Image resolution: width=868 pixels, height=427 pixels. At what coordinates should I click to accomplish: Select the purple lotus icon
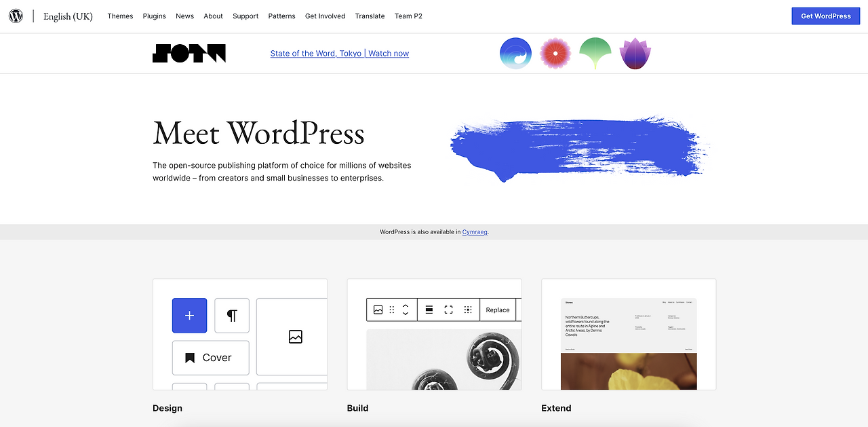[635, 53]
